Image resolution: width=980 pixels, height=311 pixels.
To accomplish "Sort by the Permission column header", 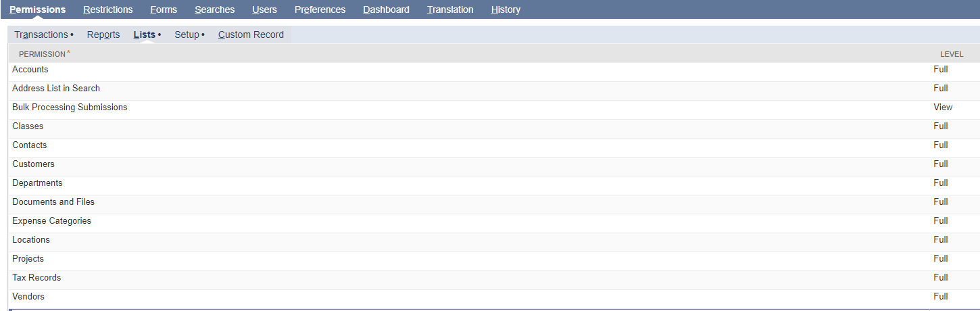I will pos(44,53).
